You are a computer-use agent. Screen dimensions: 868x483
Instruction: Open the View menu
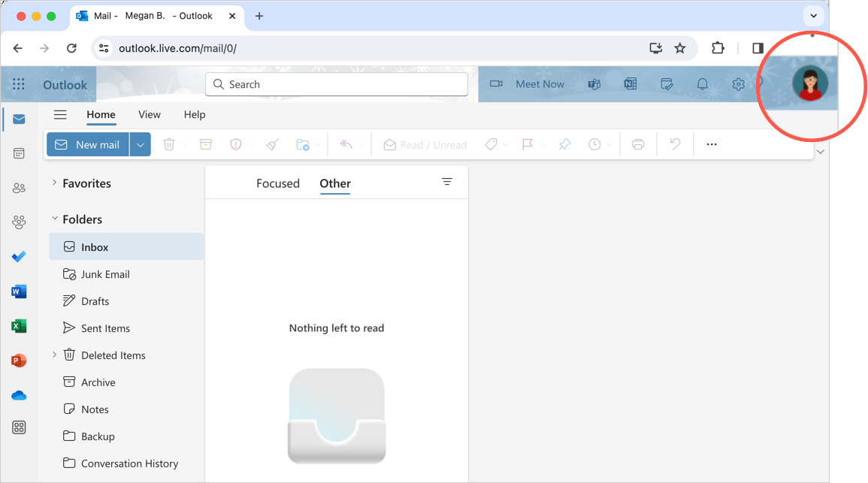click(149, 115)
